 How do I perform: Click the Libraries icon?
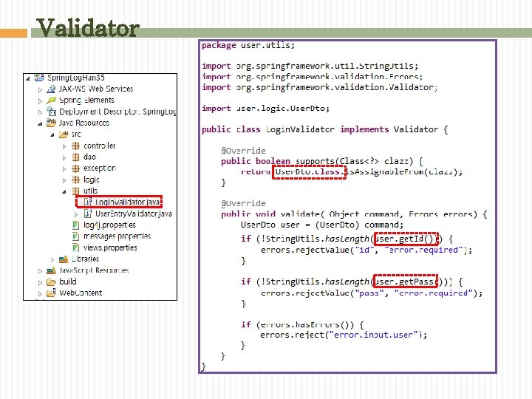[x=64, y=259]
